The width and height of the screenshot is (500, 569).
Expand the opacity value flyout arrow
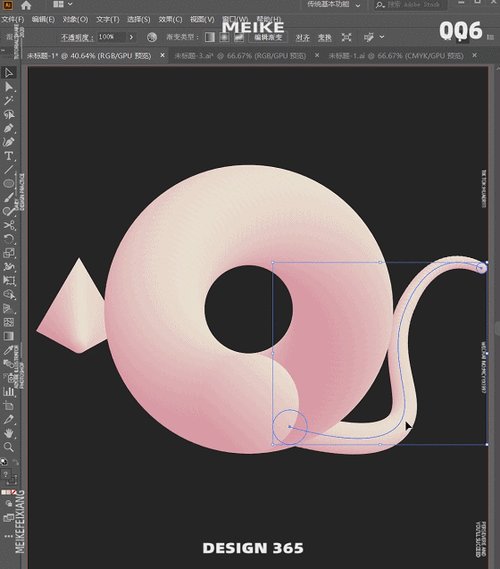tap(131, 37)
